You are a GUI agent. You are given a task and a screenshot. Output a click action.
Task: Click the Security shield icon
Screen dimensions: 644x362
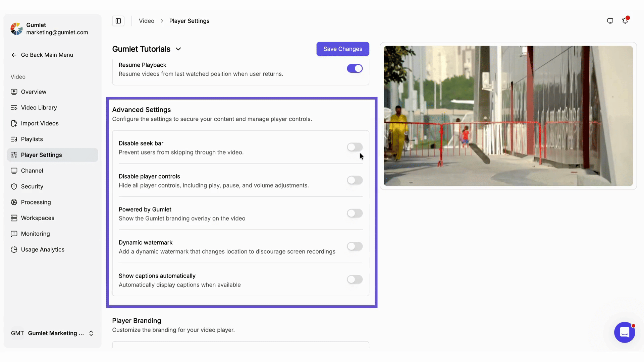14,186
